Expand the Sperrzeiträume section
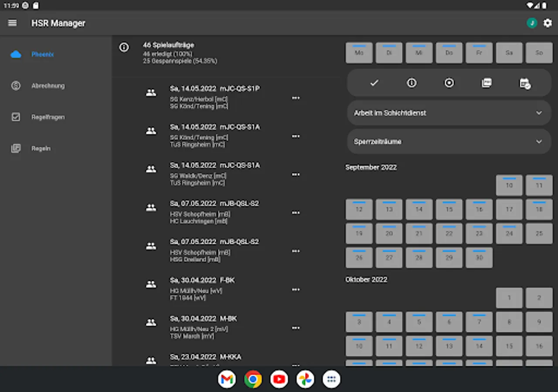The image size is (558, 392). (x=449, y=142)
